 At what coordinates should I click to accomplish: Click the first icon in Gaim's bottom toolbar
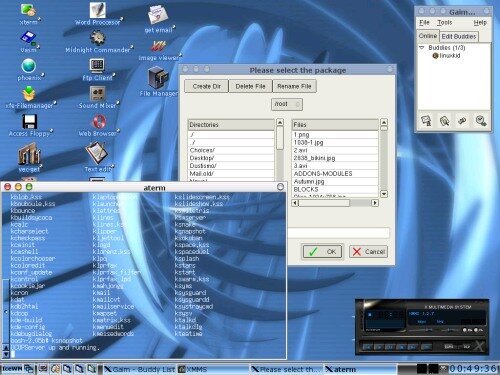426,120
